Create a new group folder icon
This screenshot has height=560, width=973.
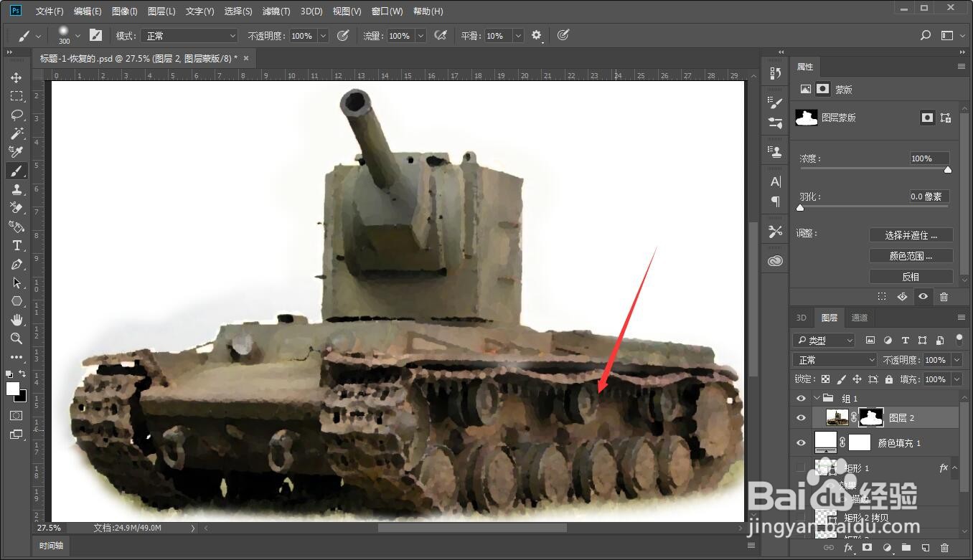[906, 548]
